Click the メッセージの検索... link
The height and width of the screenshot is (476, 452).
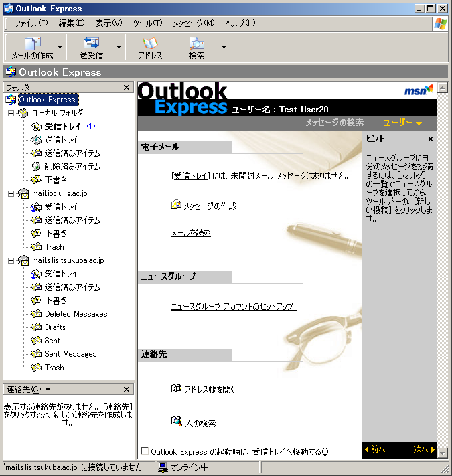(x=338, y=123)
